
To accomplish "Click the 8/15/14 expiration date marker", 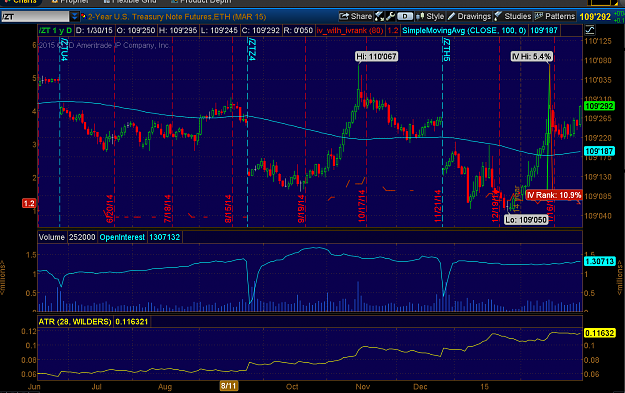I will [x=228, y=208].
